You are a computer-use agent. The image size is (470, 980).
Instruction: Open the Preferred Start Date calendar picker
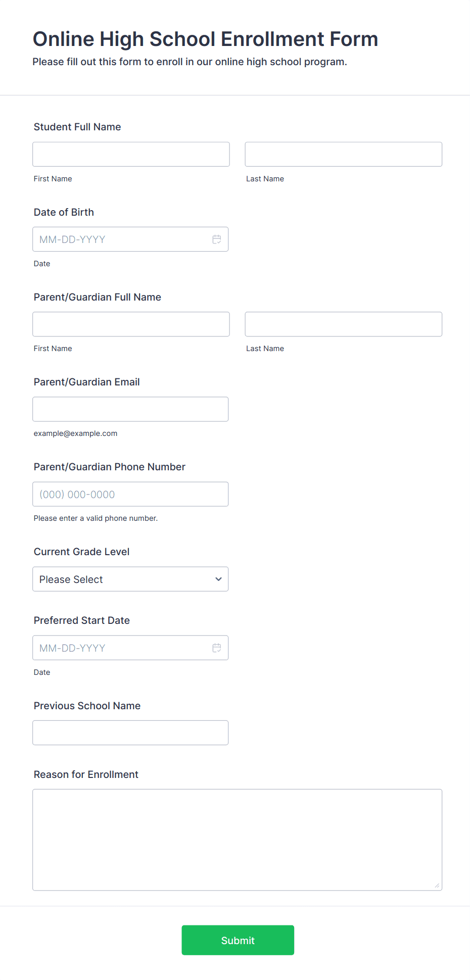click(x=217, y=647)
